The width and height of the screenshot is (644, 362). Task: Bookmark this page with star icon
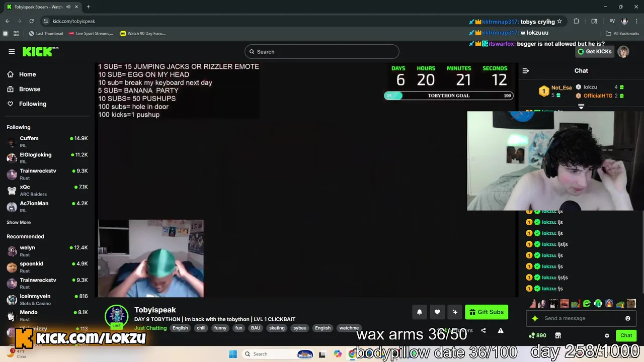[x=559, y=21]
